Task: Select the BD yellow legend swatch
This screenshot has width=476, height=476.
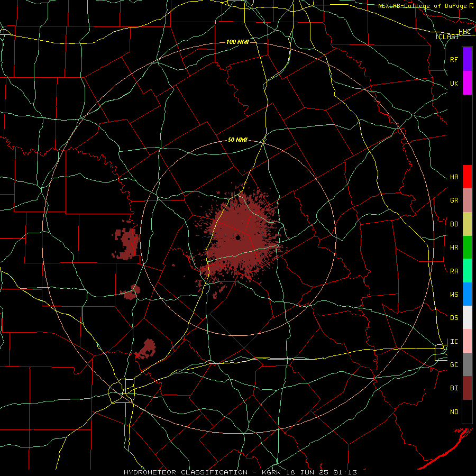Action: [467, 224]
